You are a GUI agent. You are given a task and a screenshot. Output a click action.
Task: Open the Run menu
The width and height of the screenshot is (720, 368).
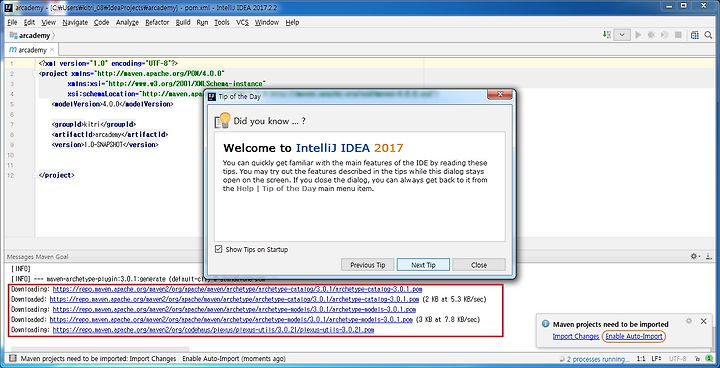point(202,22)
